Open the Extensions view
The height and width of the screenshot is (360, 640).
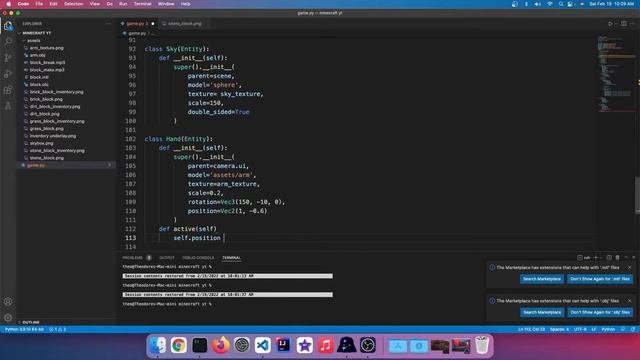click(8, 90)
